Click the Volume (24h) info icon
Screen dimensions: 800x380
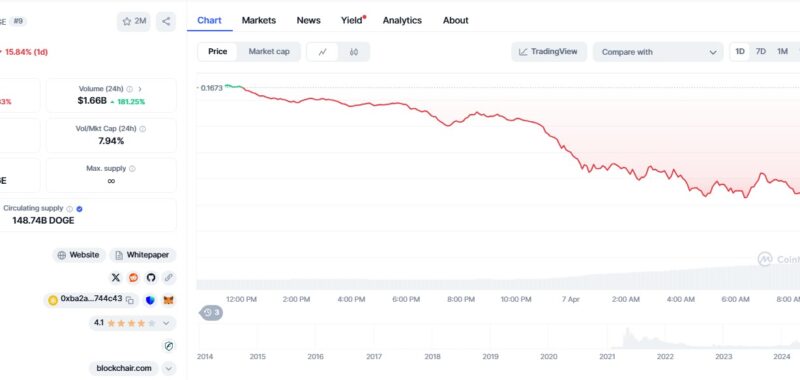[130, 89]
